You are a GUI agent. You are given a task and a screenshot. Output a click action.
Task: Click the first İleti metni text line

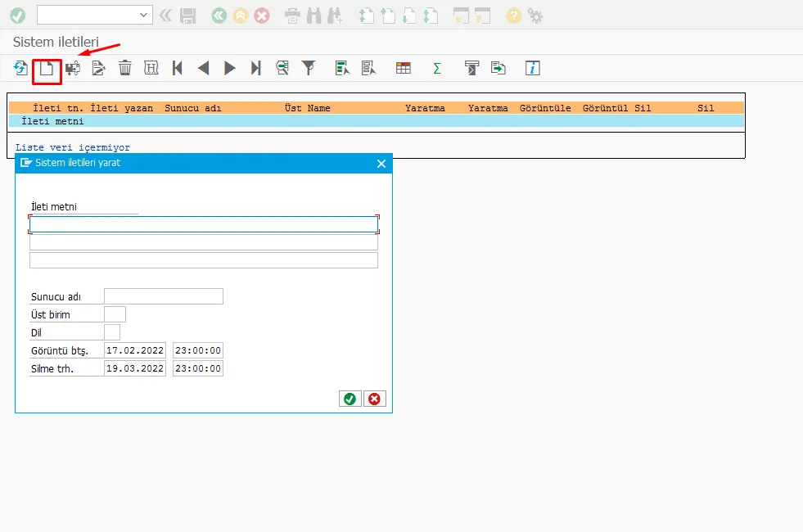(203, 224)
